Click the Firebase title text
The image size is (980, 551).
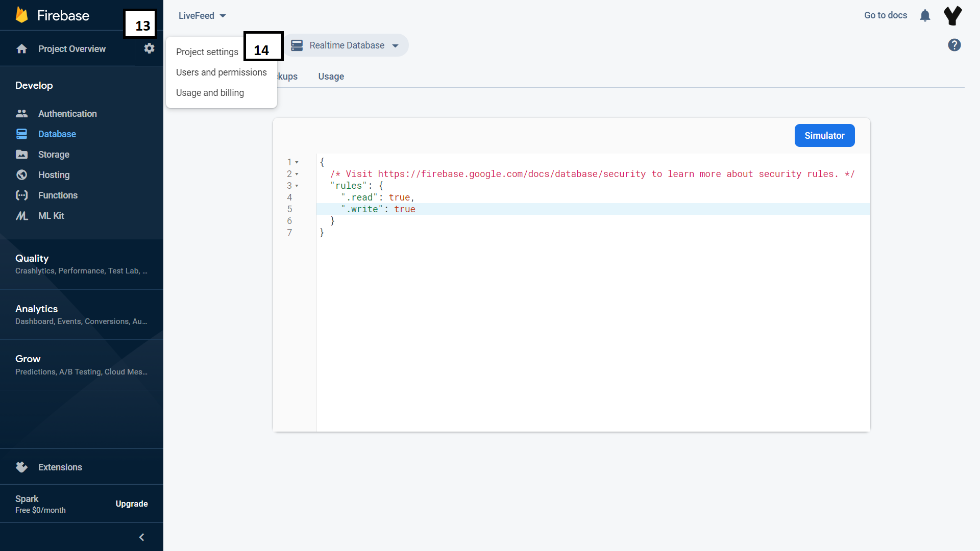63,15
